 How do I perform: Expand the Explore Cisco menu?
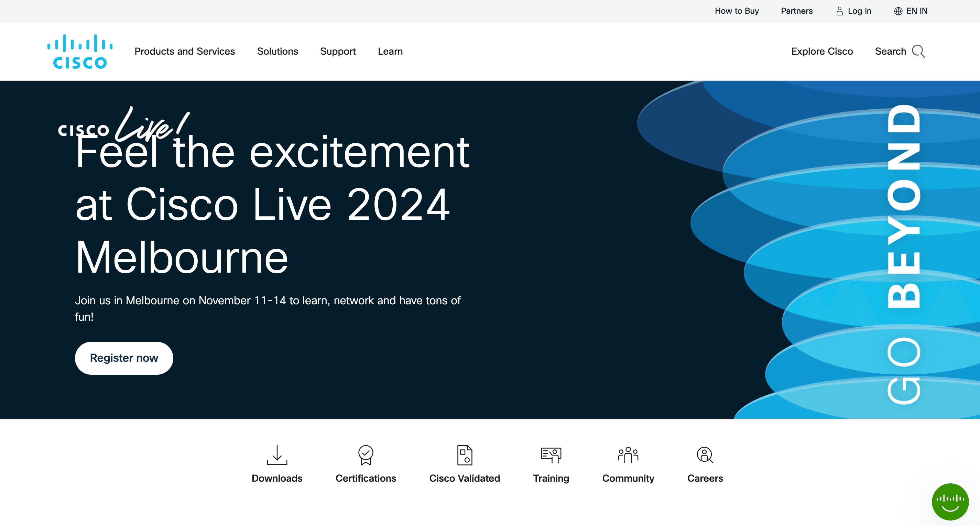(822, 51)
